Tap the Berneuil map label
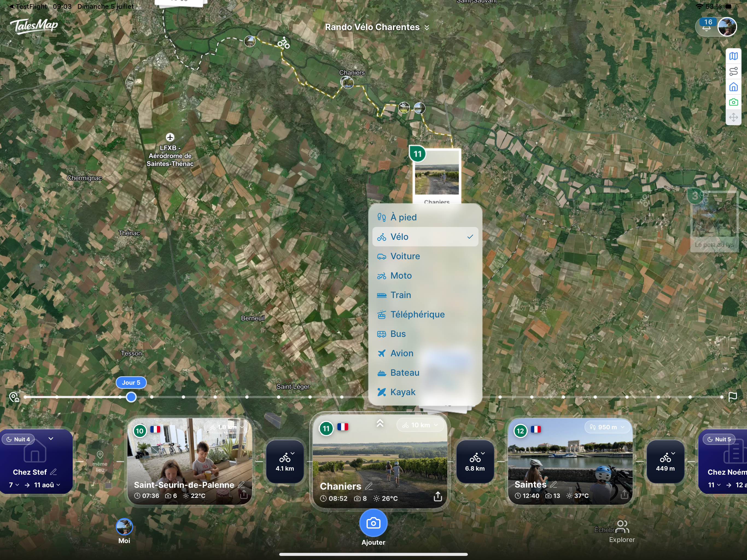Viewport: 747px width, 560px height. coord(253,318)
